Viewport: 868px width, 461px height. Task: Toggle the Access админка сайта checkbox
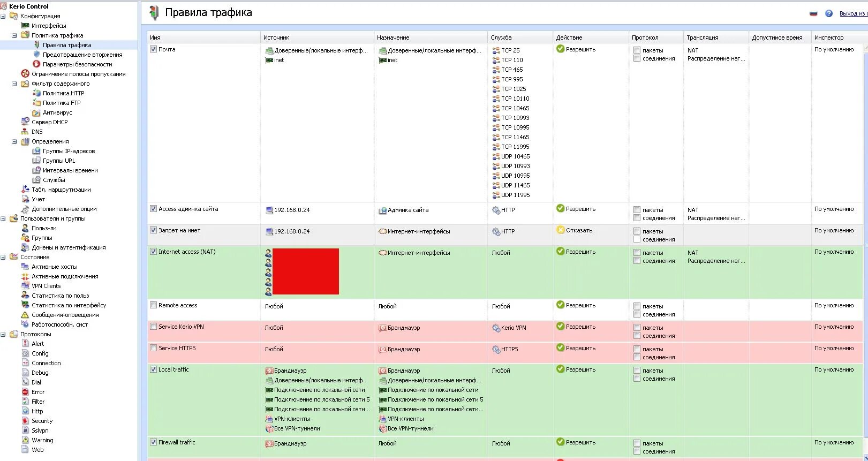point(154,209)
